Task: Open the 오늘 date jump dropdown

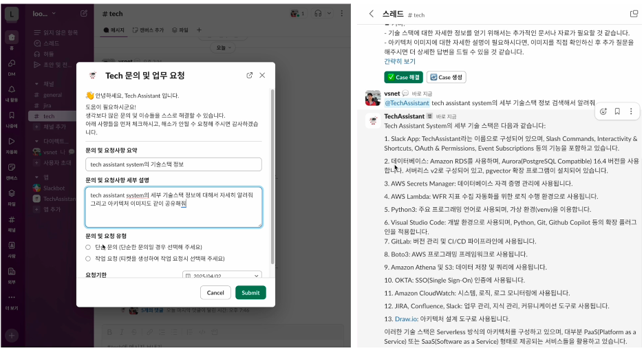Action: tap(224, 47)
